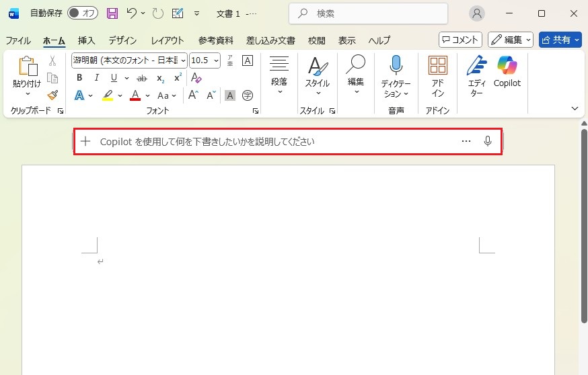Click the Clear Formatting eraser icon

196,78
